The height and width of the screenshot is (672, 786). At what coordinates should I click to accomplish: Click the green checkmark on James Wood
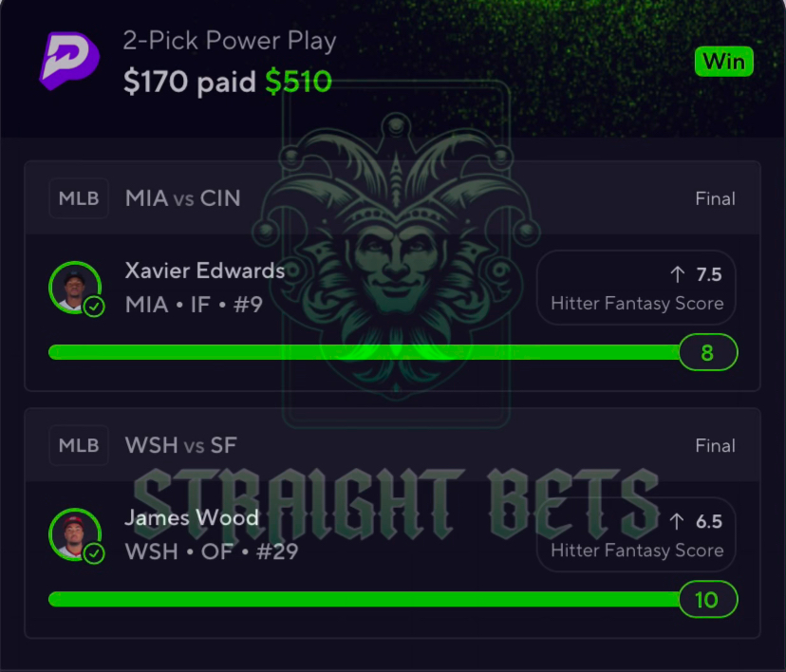94,553
